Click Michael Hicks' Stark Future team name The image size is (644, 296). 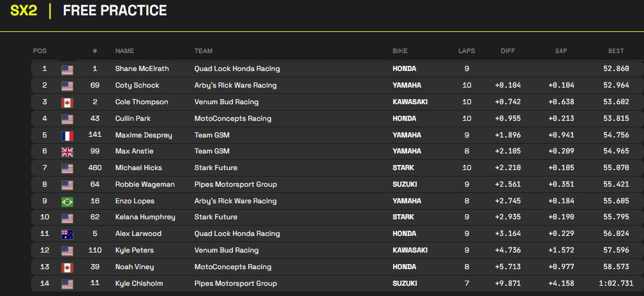(216, 168)
